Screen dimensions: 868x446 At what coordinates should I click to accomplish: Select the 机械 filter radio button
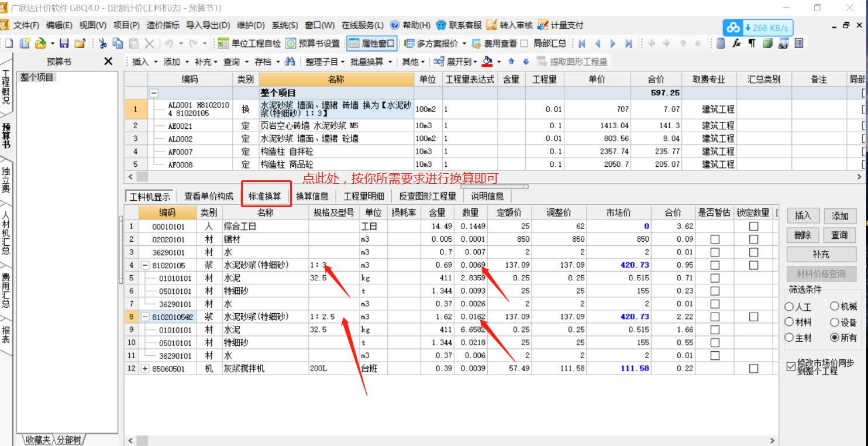[835, 307]
